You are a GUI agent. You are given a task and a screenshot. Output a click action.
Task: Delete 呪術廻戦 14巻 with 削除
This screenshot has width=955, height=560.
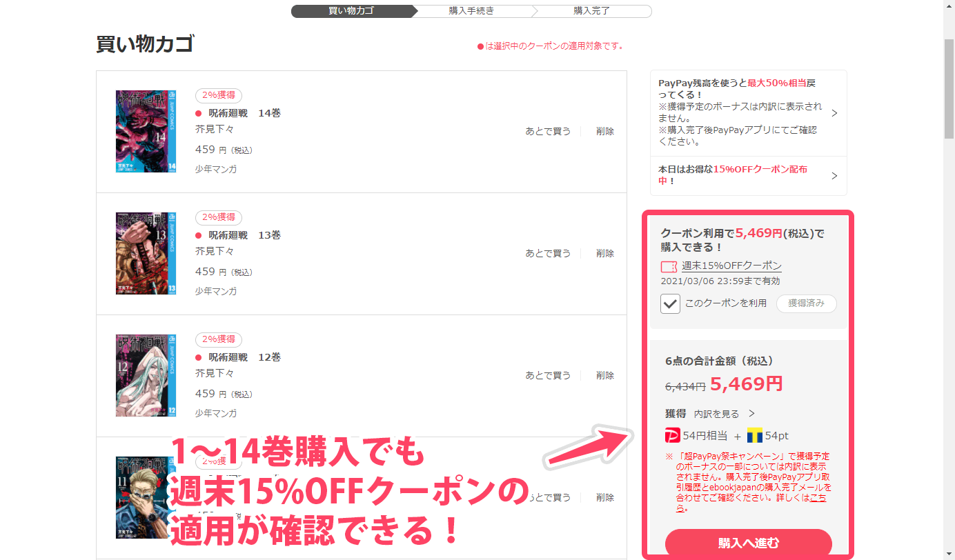[x=605, y=131]
